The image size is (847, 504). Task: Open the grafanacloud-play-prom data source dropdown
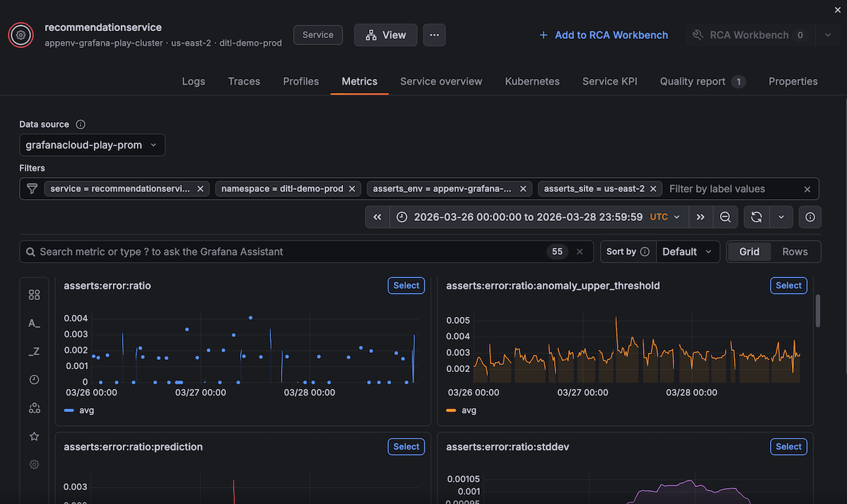tap(92, 145)
